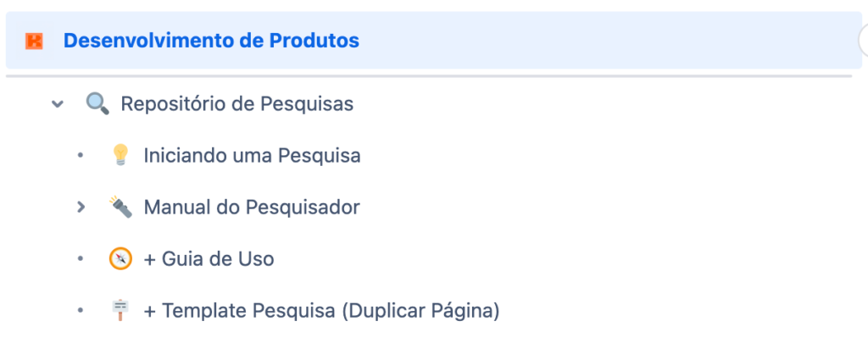The width and height of the screenshot is (868, 349).
Task: Click the flashlight emoji icon
Action: click(x=120, y=207)
